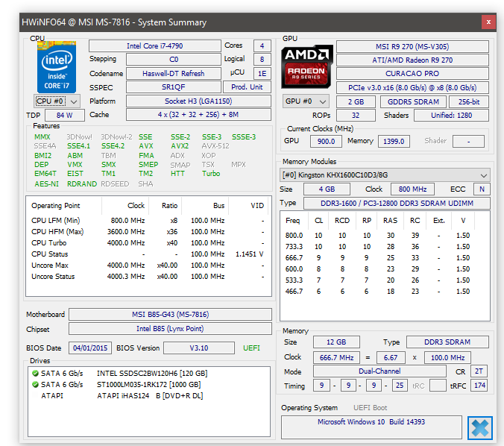The image size is (504, 446).
Task: Click the 733.3 frequency timing row
Action: [379, 247]
